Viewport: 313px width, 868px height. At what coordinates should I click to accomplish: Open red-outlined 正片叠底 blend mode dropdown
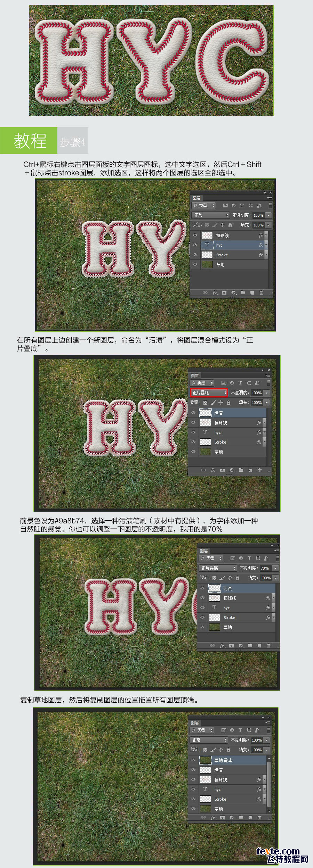(209, 393)
